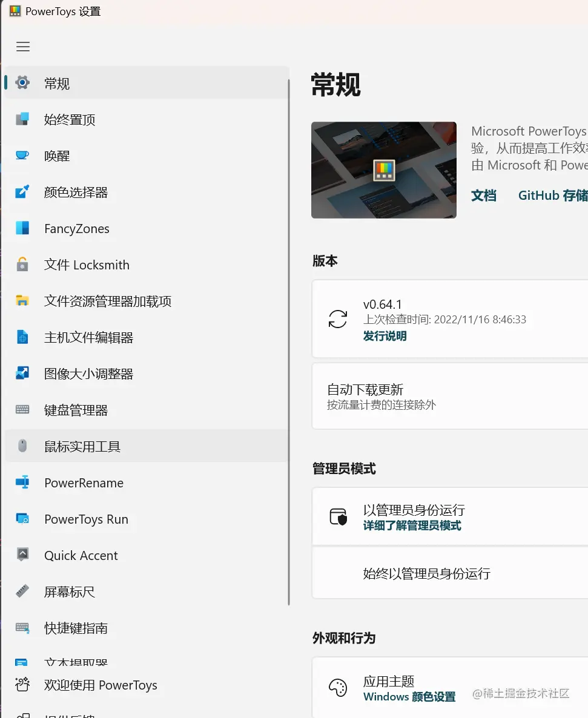Click the PowerToys title bar logo
Viewport: 588px width, 718px height.
click(15, 12)
